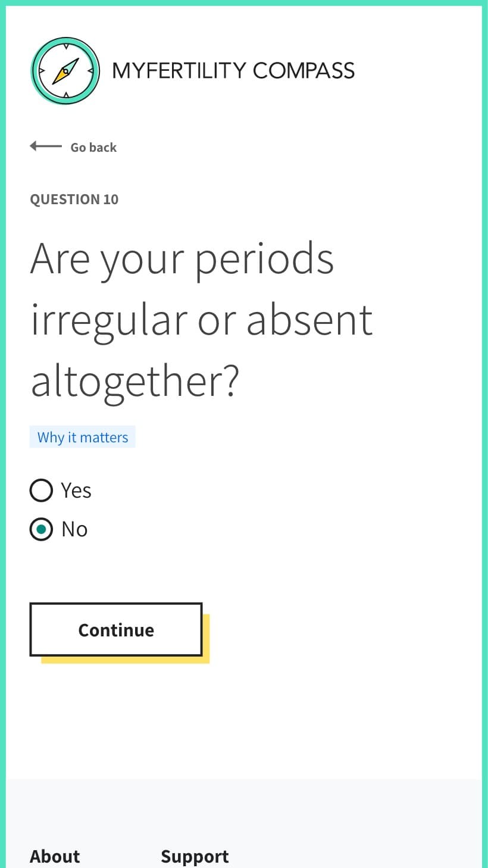This screenshot has width=488, height=868.
Task: Click the periods question heading
Action: coord(202,320)
